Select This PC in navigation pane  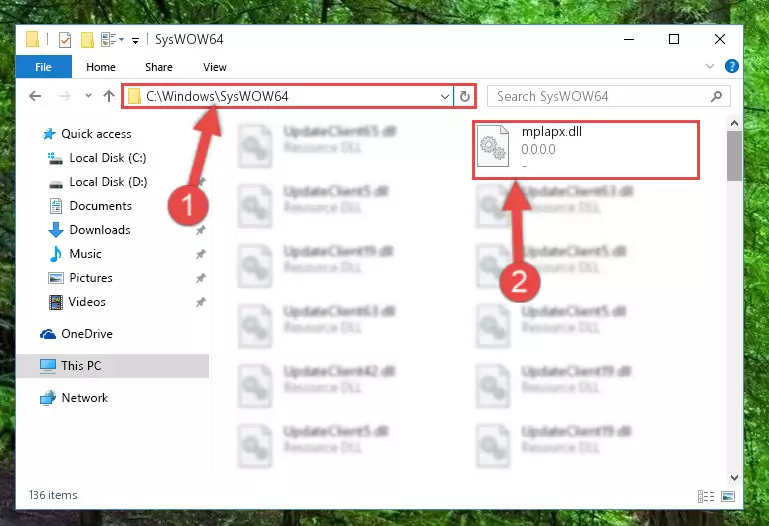click(113, 366)
